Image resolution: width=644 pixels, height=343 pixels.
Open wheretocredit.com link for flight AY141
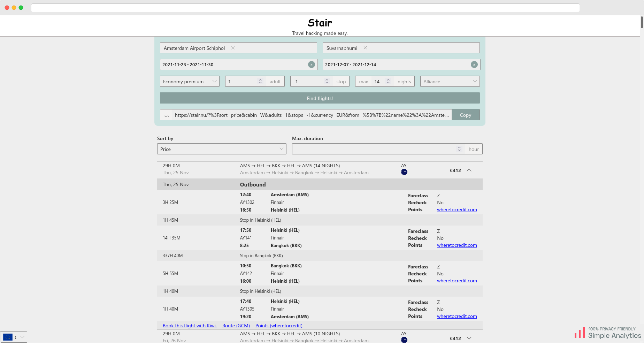click(457, 245)
